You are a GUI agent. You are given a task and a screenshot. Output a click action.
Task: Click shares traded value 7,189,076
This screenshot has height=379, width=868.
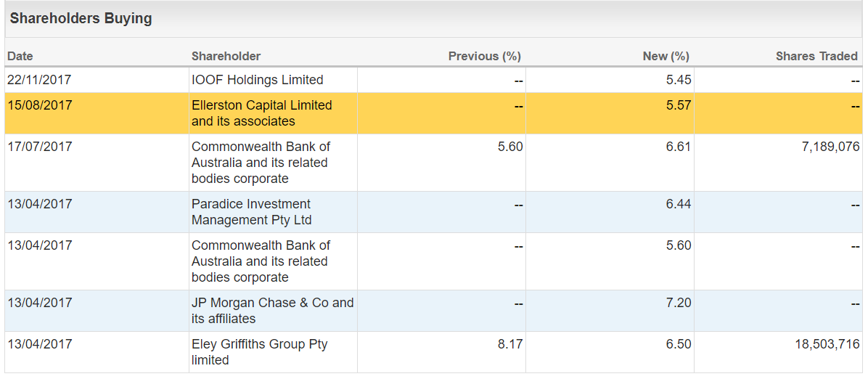830,147
